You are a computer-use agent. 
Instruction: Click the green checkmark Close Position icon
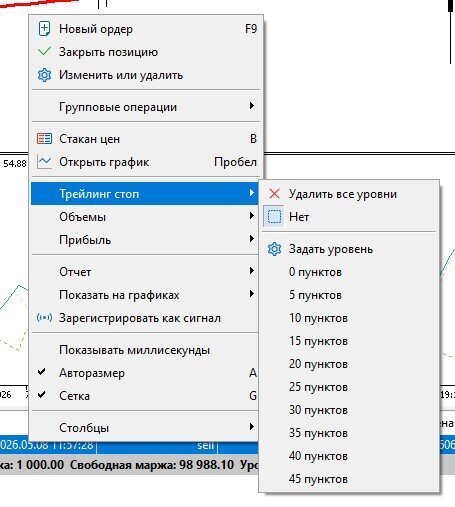pos(44,52)
